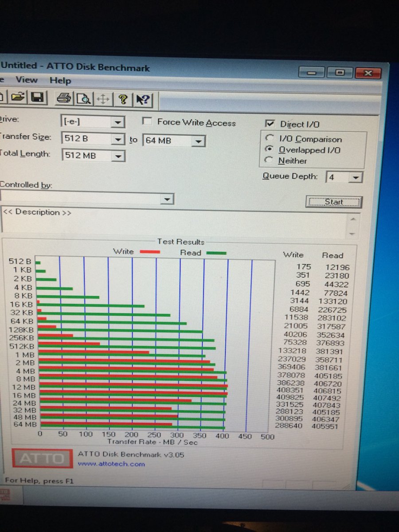
Task: Select the Neither radio button
Action: click(x=269, y=160)
